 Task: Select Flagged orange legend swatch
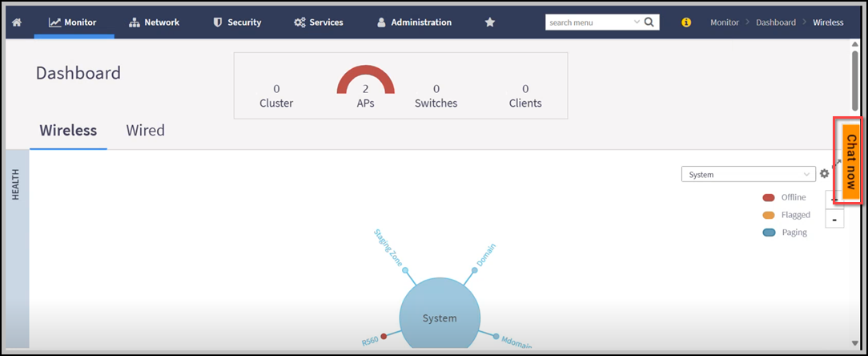coord(769,215)
